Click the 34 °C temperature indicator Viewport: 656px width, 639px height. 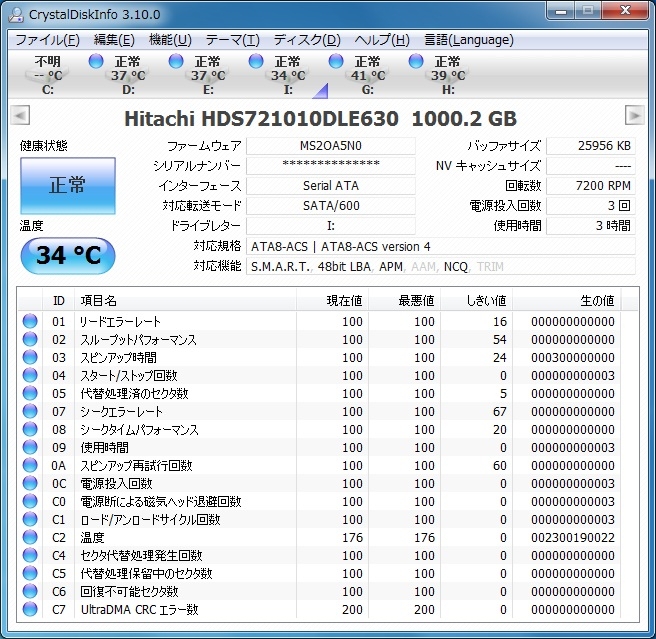(x=67, y=255)
